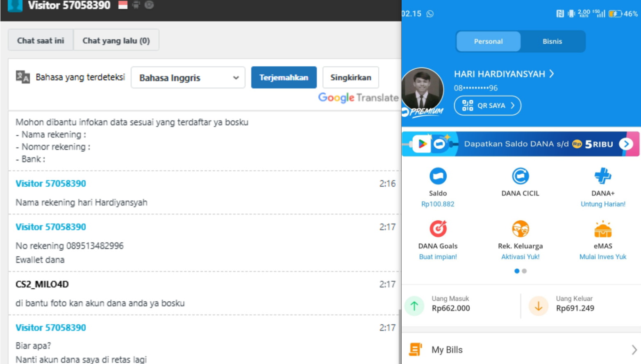Tap the Uang Keluar orange arrow icon
Image resolution: width=641 pixels, height=364 pixels.
539,306
